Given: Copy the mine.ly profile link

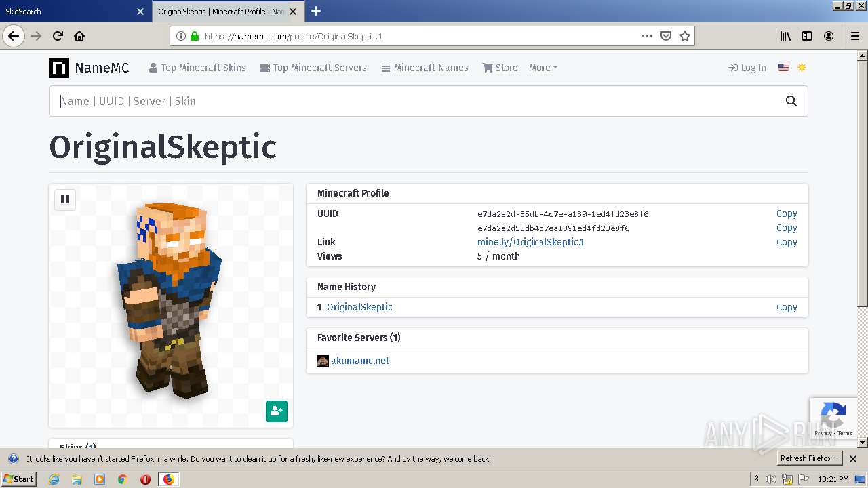Looking at the screenshot, I should pos(787,242).
